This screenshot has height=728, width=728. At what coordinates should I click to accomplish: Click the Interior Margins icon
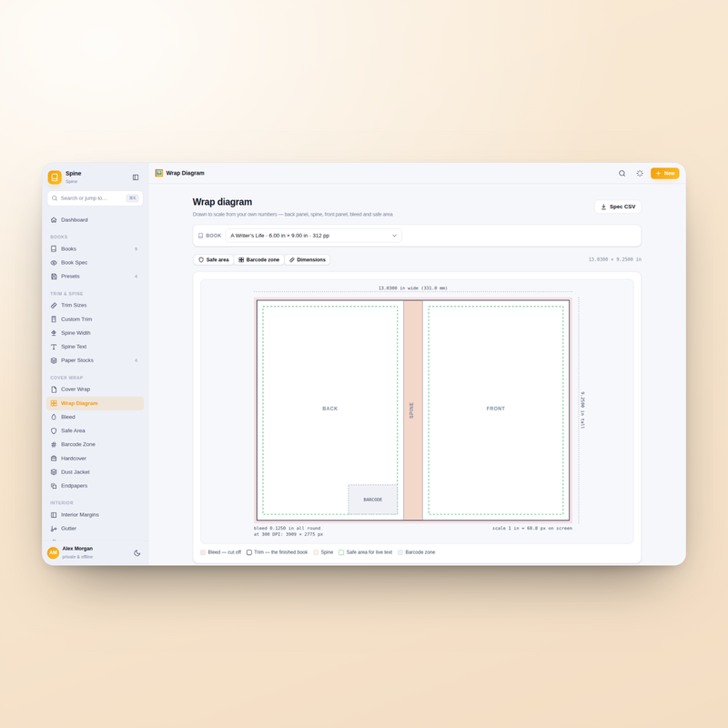pyautogui.click(x=54, y=514)
